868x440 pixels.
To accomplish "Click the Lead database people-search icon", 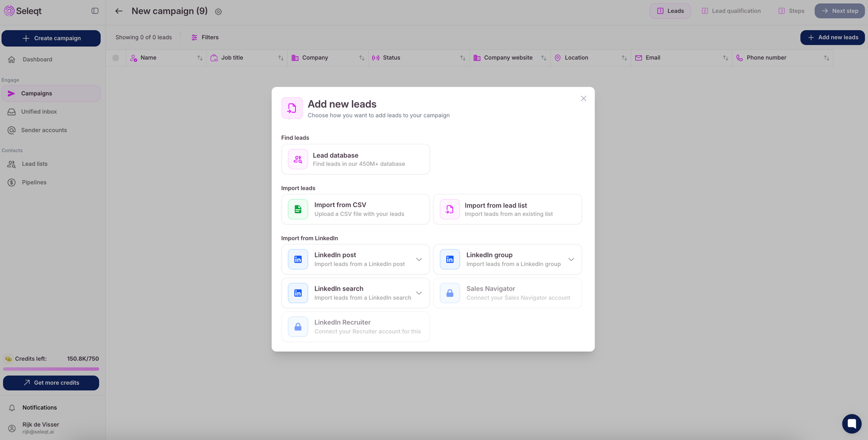I will pos(298,159).
